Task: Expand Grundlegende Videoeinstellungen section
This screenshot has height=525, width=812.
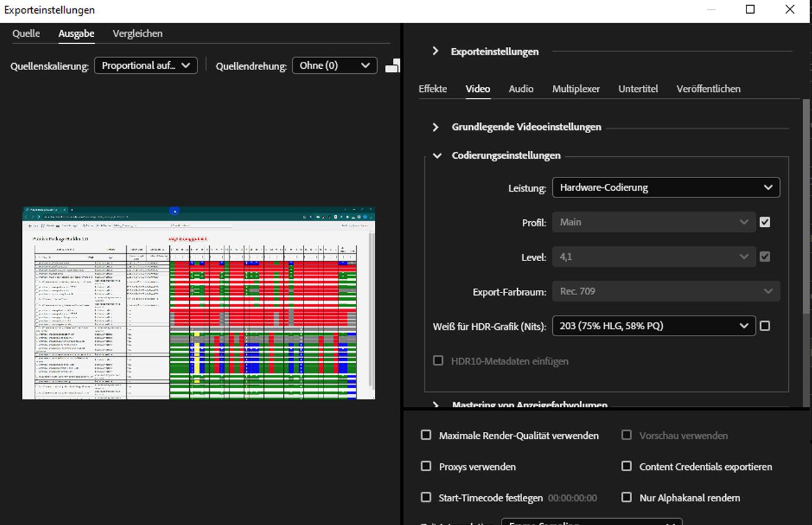Action: pyautogui.click(x=436, y=127)
